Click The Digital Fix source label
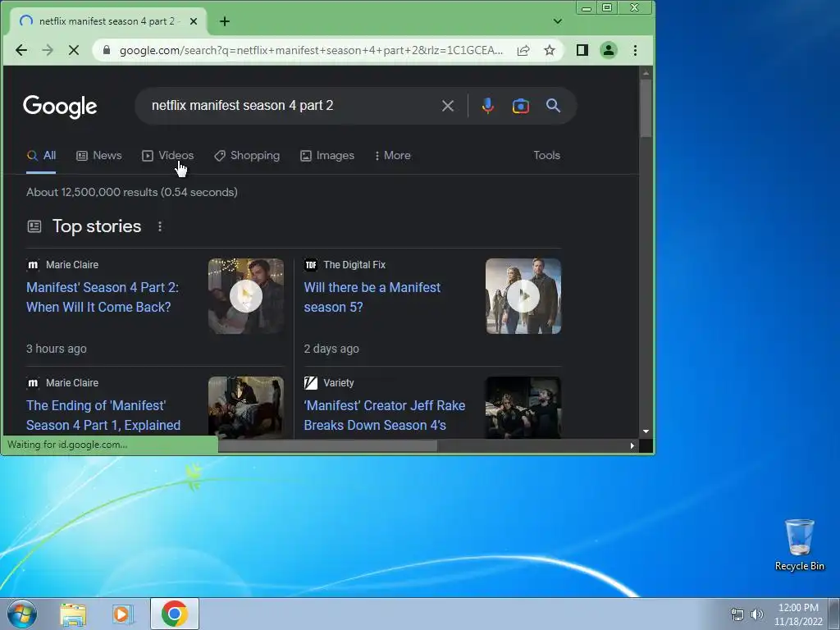Screen dimensions: 840x630 [354, 265]
